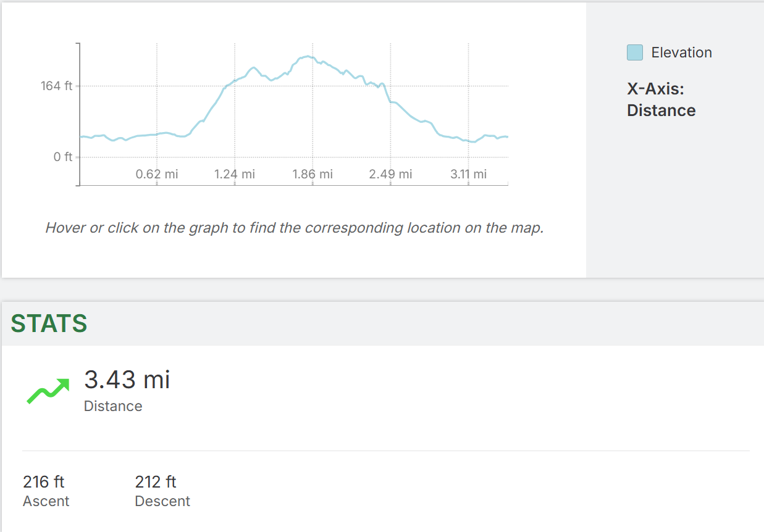Click the Distance label under 3.43 mi
The image size is (764, 532).
point(113,406)
